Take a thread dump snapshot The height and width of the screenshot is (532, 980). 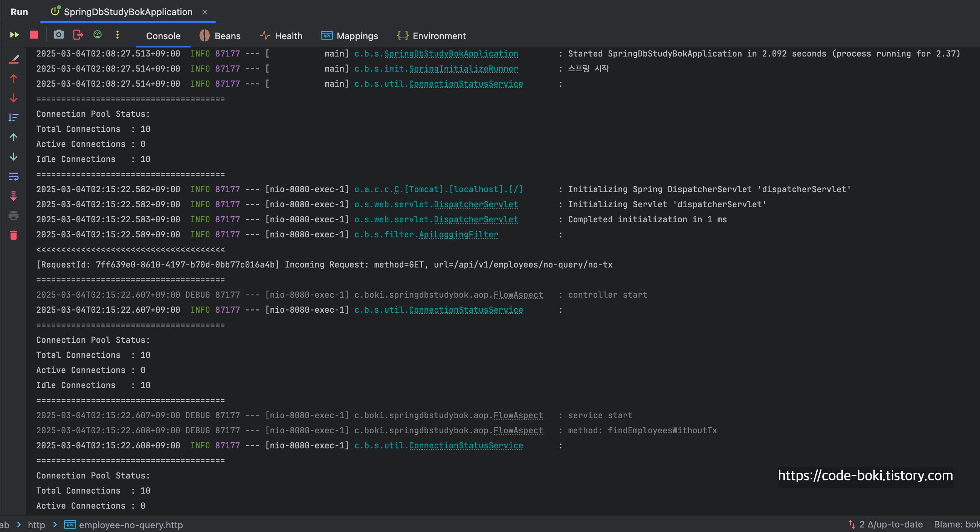tap(58, 35)
